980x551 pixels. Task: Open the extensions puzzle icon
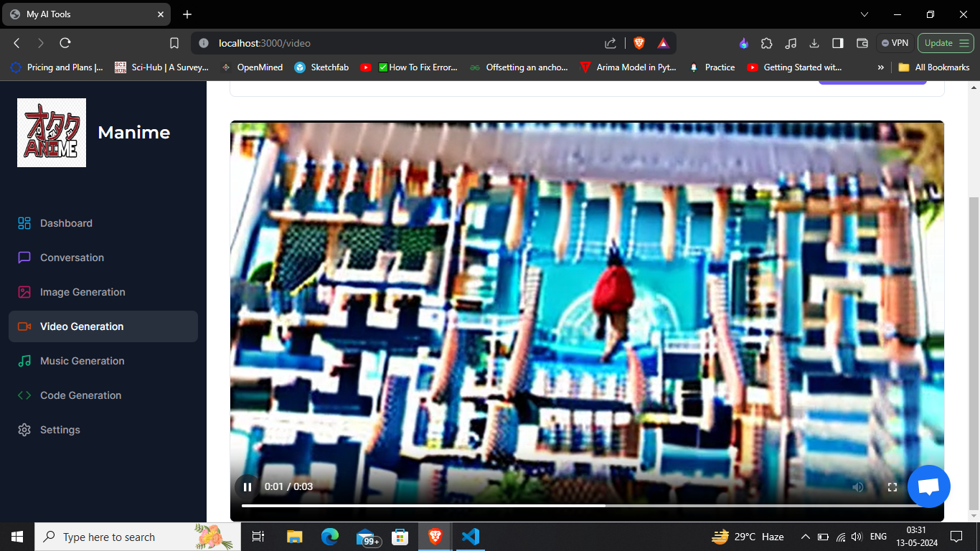767,43
